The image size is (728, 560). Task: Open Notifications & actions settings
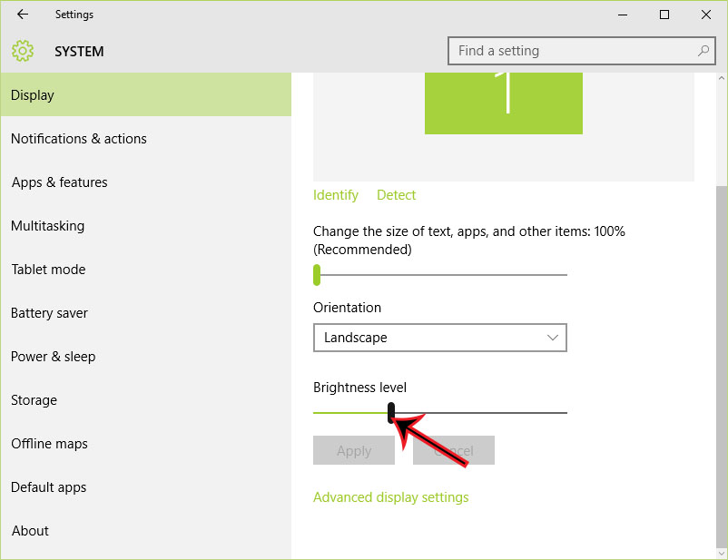(x=78, y=138)
